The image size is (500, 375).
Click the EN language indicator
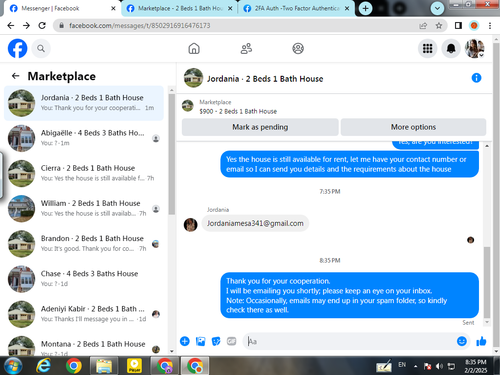click(x=402, y=365)
